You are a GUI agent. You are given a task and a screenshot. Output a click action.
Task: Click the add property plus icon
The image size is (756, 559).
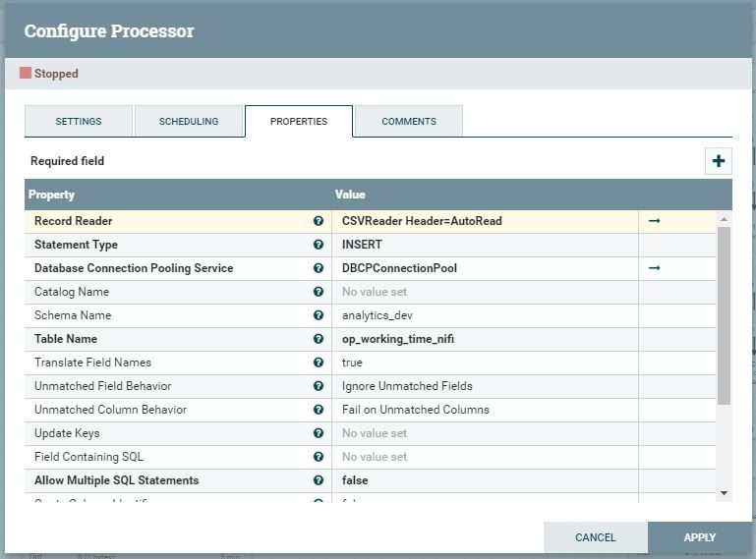(x=718, y=161)
